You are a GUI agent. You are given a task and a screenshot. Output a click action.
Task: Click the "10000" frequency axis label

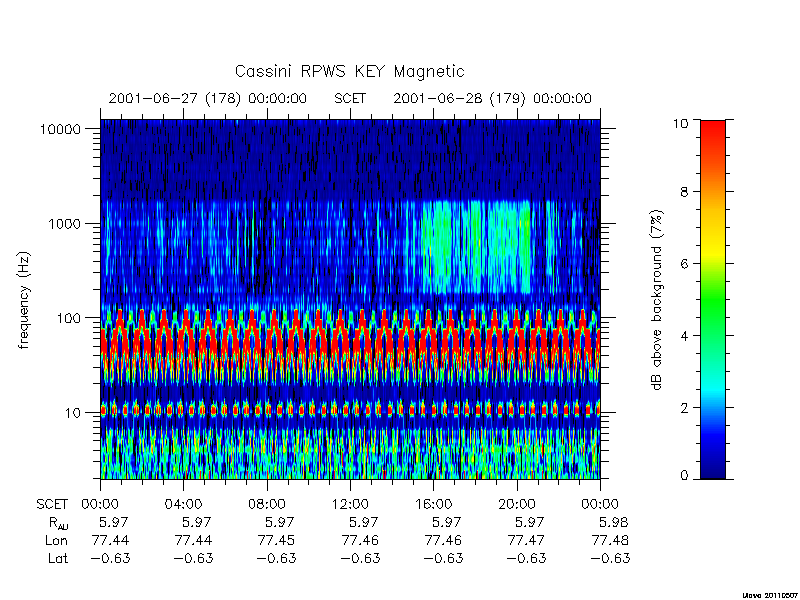click(60, 129)
